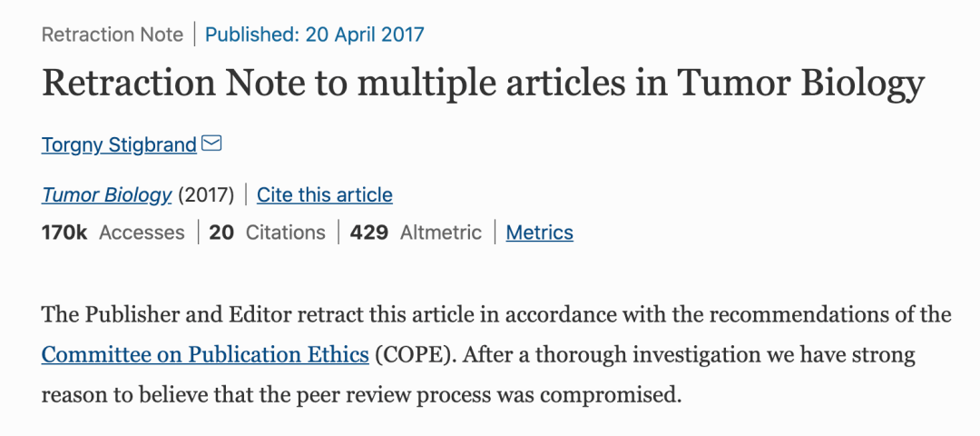980x436 pixels.
Task: Click the (2017) year after the journal name
Action: [205, 194]
